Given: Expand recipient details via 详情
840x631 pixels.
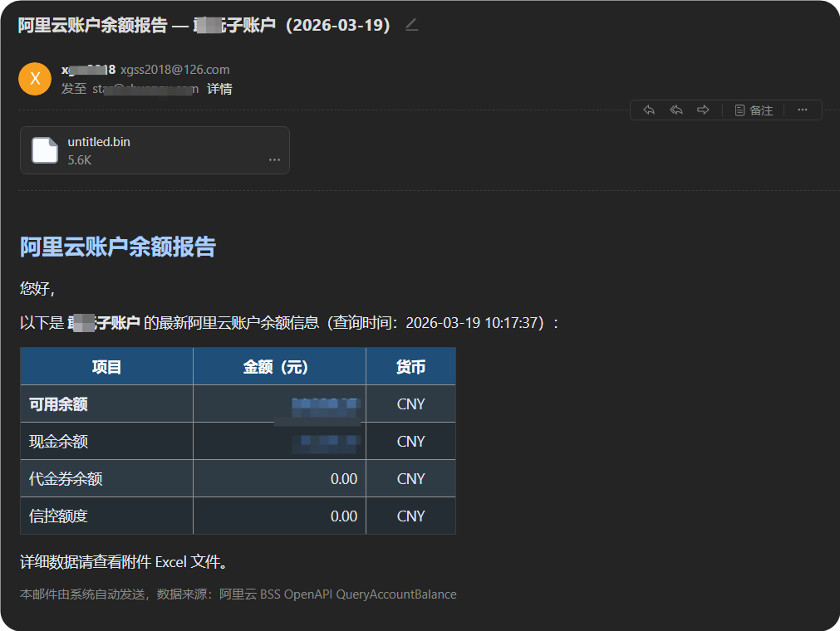Looking at the screenshot, I should 219,88.
